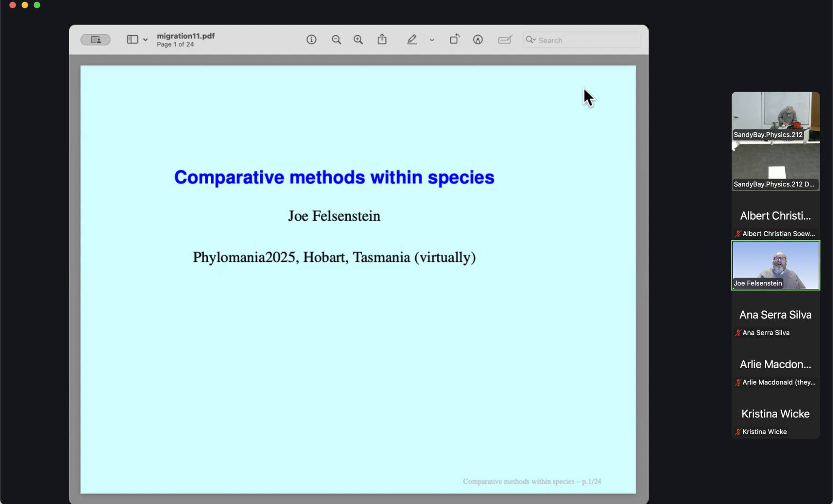Zoom out of the PDF page
This screenshot has height=504, width=833.
click(x=336, y=40)
